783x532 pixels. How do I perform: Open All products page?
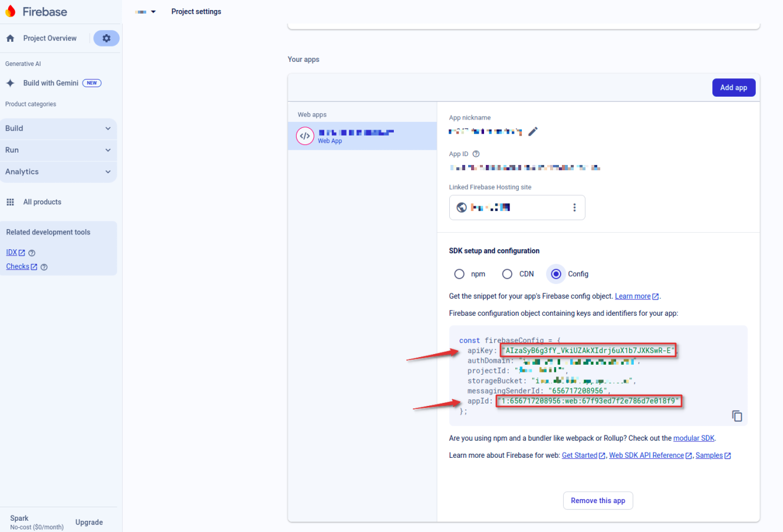[42, 202]
